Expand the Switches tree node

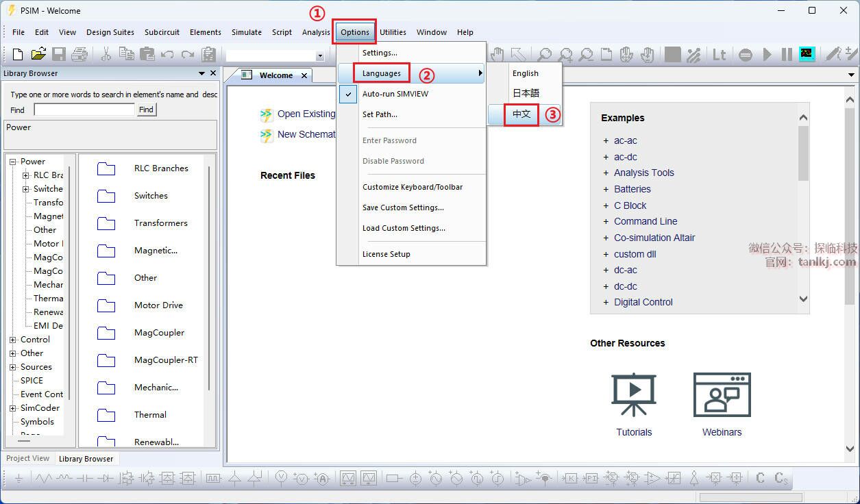point(26,189)
